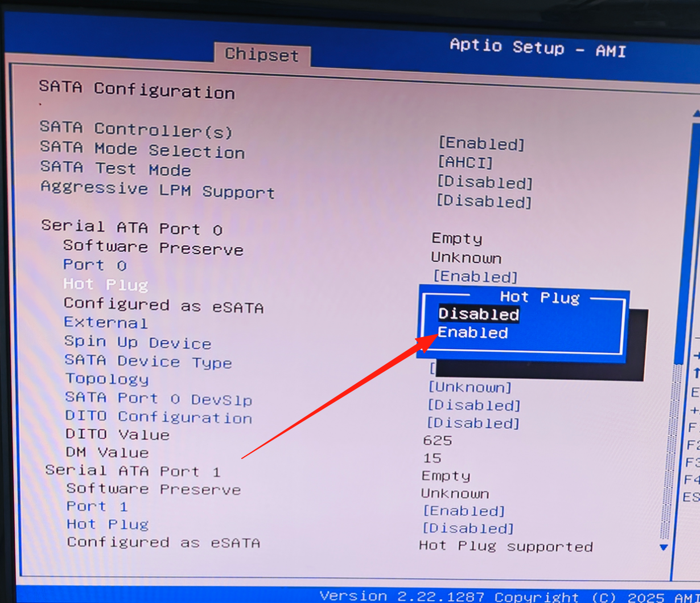Click the DM value 15
Viewport: 700px width, 603px height.
433,458
